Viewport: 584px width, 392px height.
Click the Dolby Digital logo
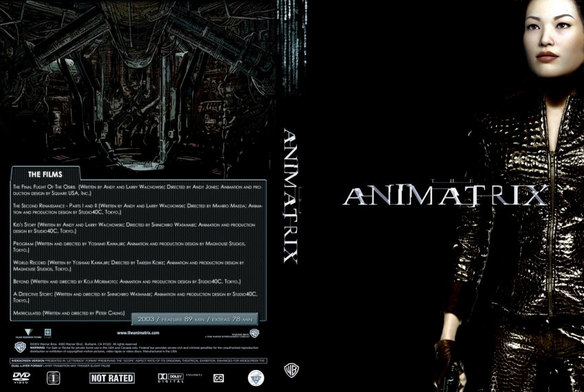click(x=170, y=378)
